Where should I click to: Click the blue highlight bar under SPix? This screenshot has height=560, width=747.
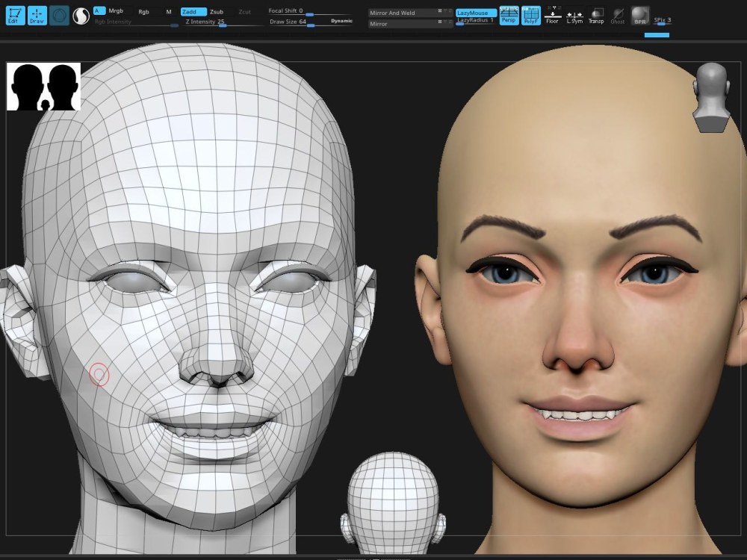(657, 35)
